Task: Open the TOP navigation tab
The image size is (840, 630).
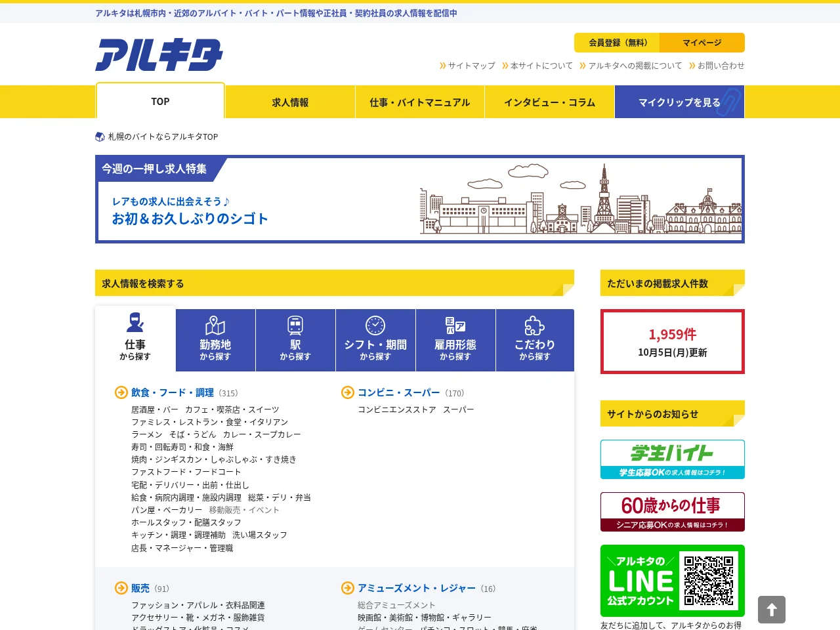Action: tap(160, 102)
